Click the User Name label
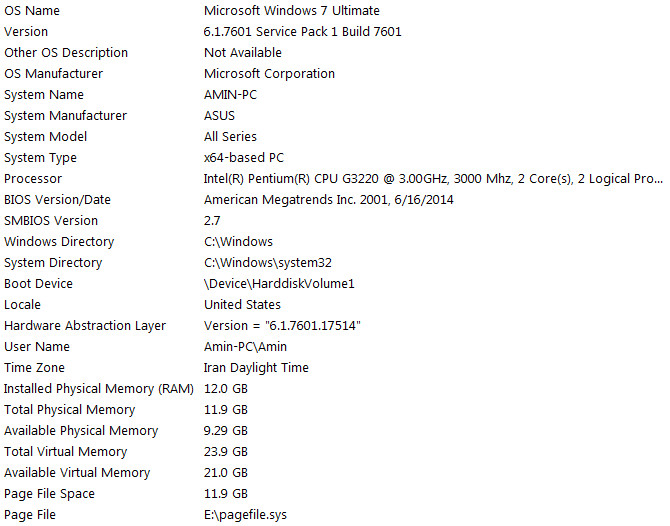 pos(37,347)
